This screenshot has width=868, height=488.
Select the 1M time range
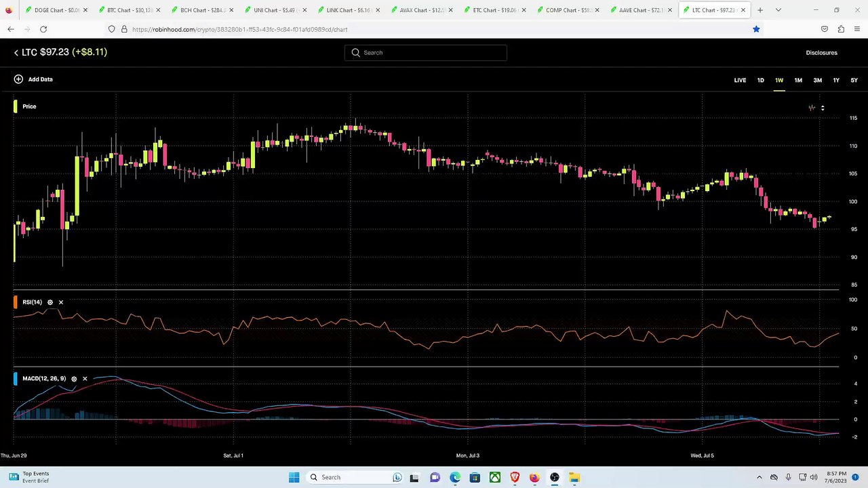click(x=798, y=80)
